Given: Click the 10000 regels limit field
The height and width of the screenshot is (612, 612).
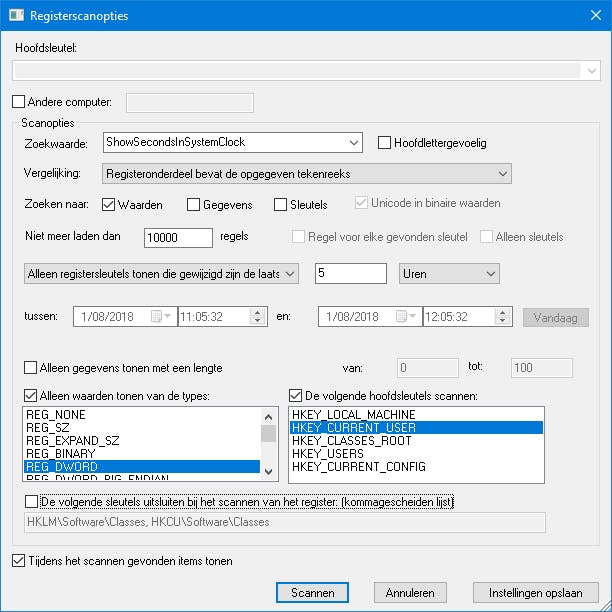Looking at the screenshot, I should pos(178,238).
